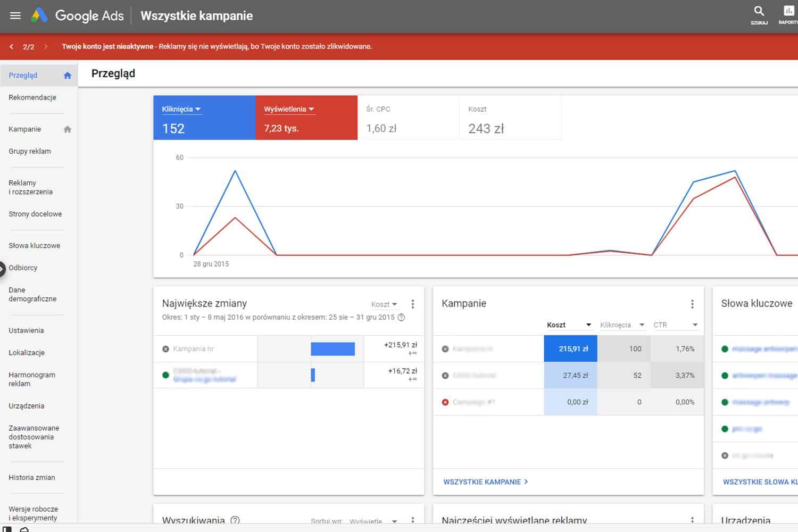Click help icon next to date range
Screen dimensions: 798x532
tap(402, 318)
